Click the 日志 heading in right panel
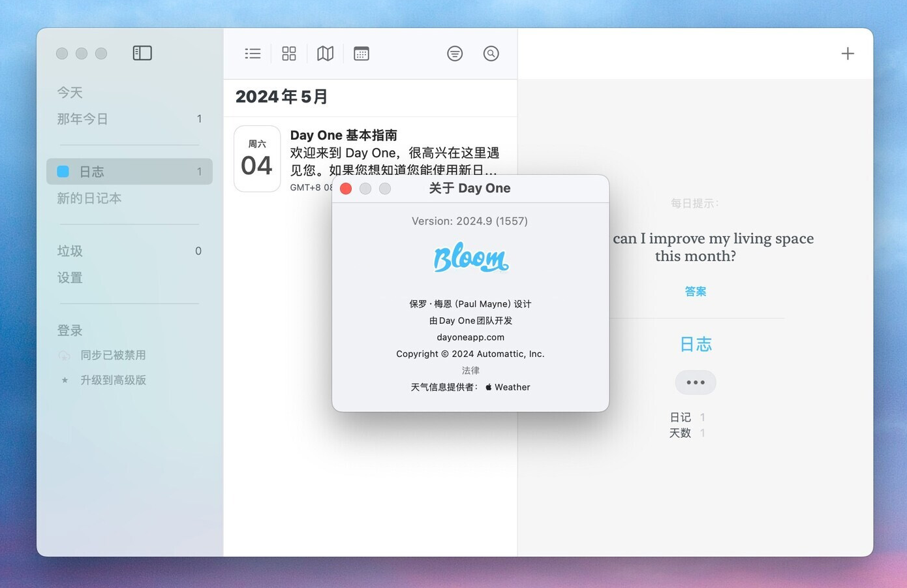 pos(696,344)
